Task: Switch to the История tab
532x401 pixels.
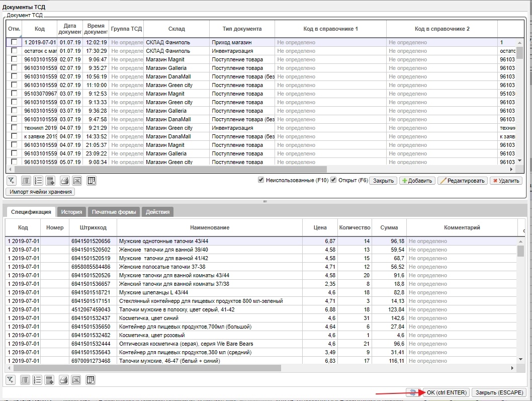Action: click(71, 212)
